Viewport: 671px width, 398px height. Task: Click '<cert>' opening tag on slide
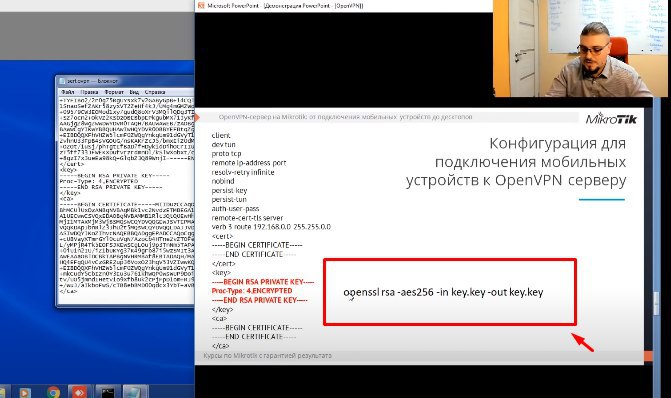coord(222,236)
